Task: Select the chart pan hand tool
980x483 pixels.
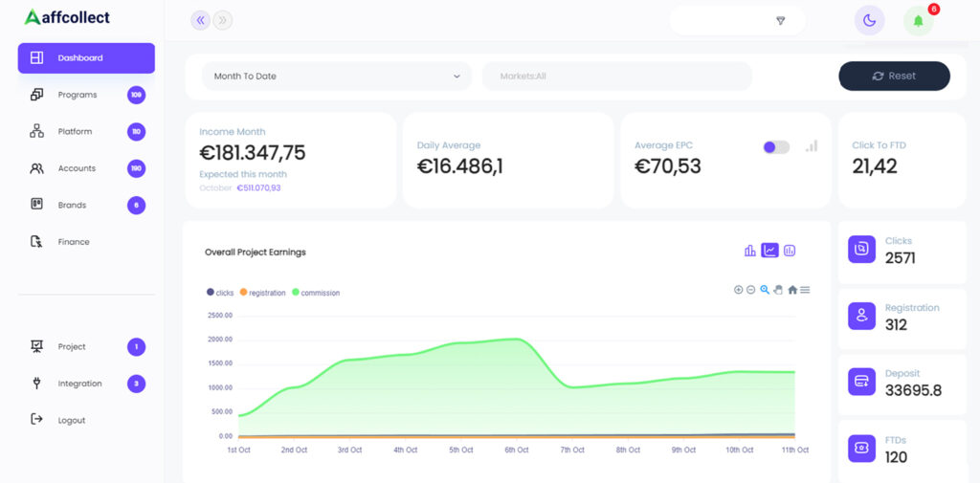Action: [x=778, y=290]
